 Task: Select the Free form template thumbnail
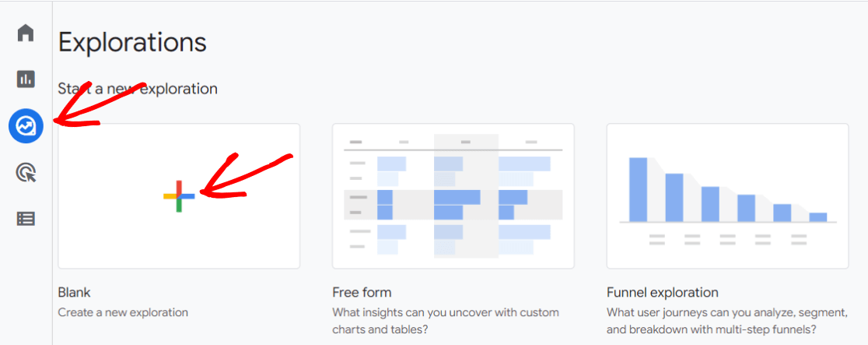[453, 196]
